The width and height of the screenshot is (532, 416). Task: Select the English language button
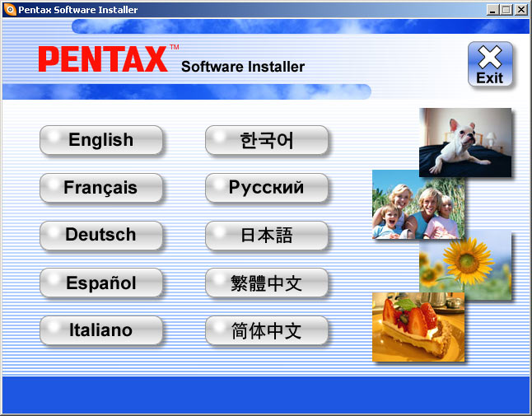tap(101, 140)
